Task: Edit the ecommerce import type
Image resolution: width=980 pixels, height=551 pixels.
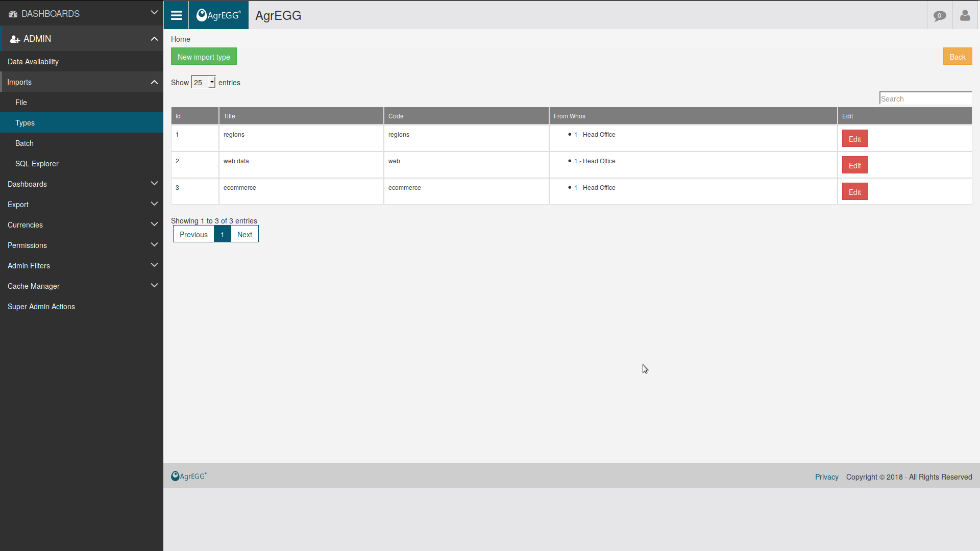Action: pos(854,192)
